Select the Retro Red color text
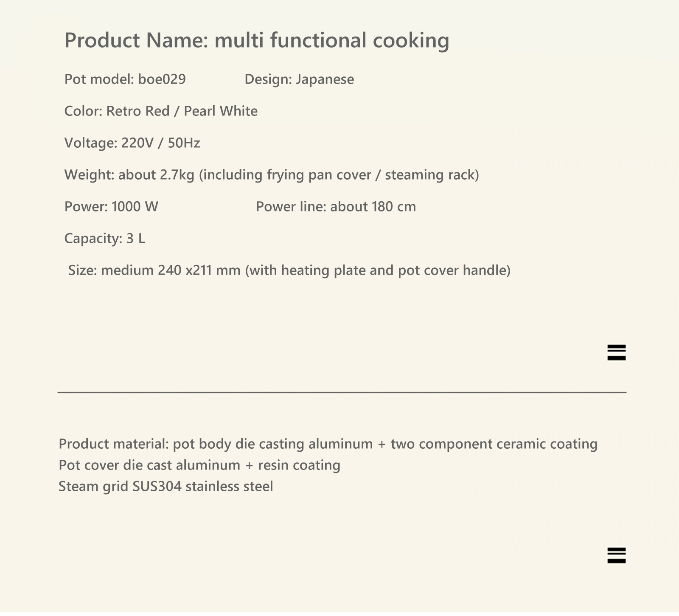679x616 pixels. (137, 111)
